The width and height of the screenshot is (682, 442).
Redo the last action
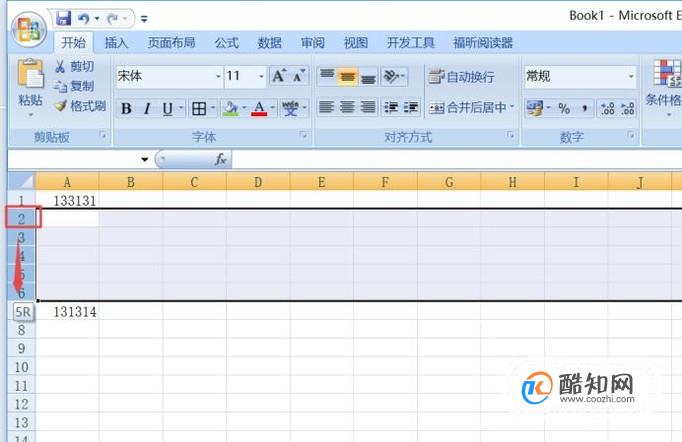(113, 18)
